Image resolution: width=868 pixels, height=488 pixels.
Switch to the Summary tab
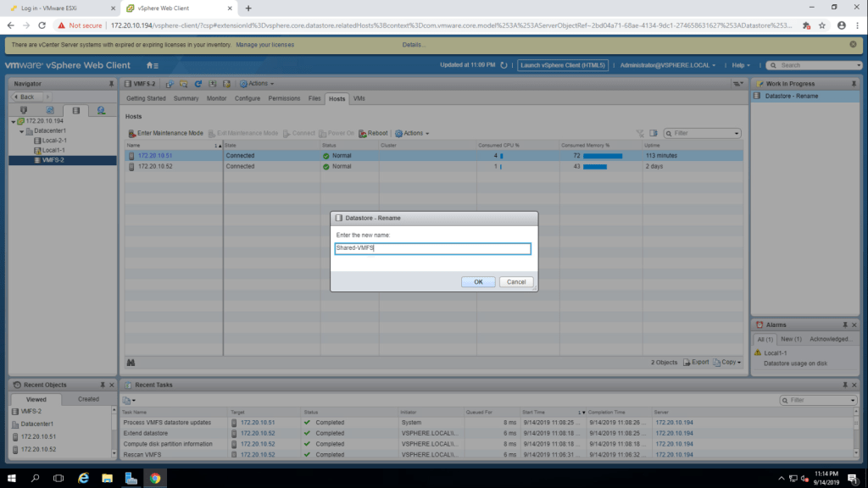[186, 99]
